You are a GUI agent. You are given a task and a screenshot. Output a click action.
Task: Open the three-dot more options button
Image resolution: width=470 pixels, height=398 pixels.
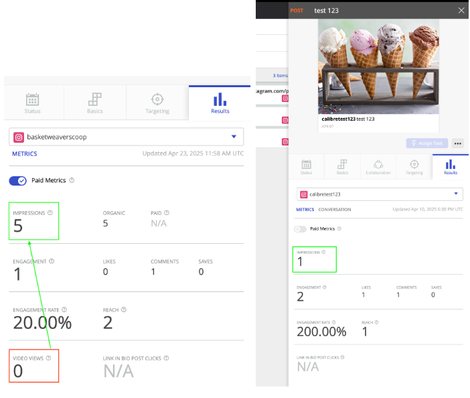(458, 143)
